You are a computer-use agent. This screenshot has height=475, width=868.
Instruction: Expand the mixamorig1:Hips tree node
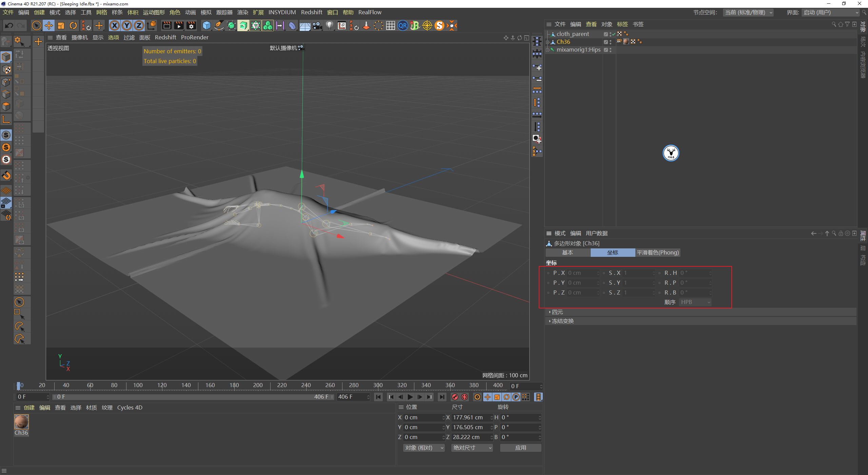point(547,50)
